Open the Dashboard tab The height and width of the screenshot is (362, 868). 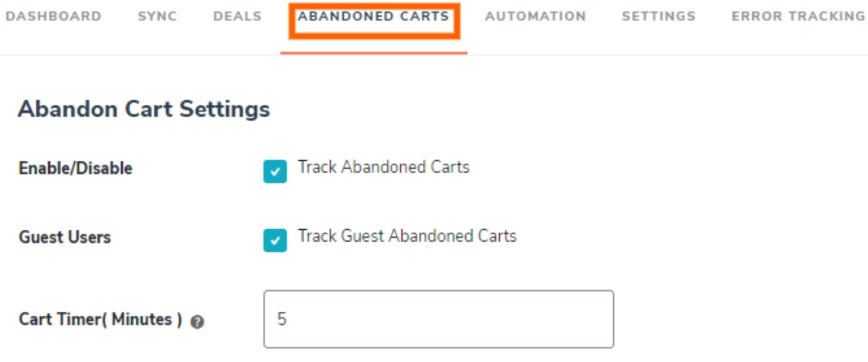(53, 16)
